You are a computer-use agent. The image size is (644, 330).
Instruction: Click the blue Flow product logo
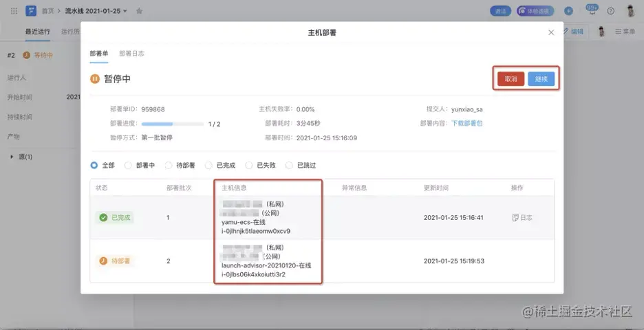31,11
